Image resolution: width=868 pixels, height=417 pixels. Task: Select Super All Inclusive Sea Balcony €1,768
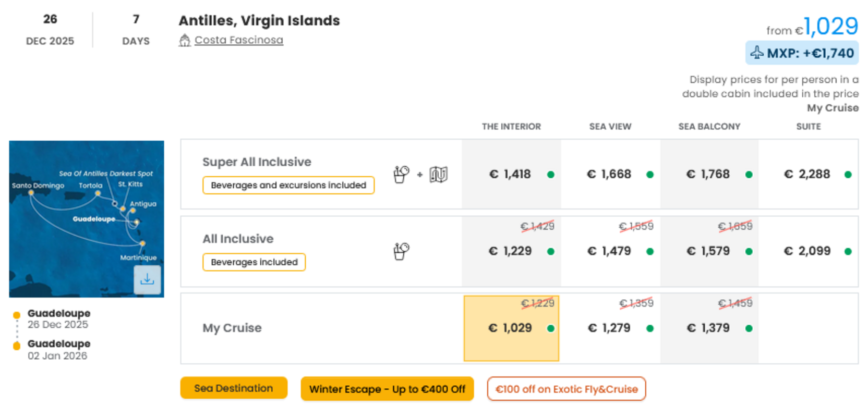tap(709, 174)
